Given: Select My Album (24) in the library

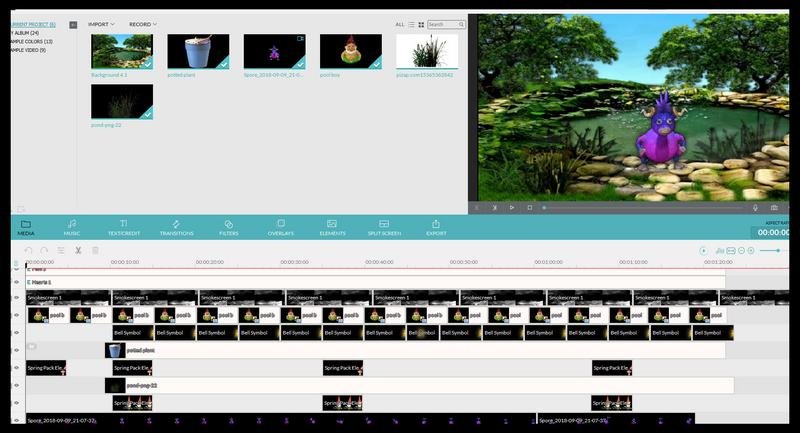Looking at the screenshot, I should [x=25, y=33].
